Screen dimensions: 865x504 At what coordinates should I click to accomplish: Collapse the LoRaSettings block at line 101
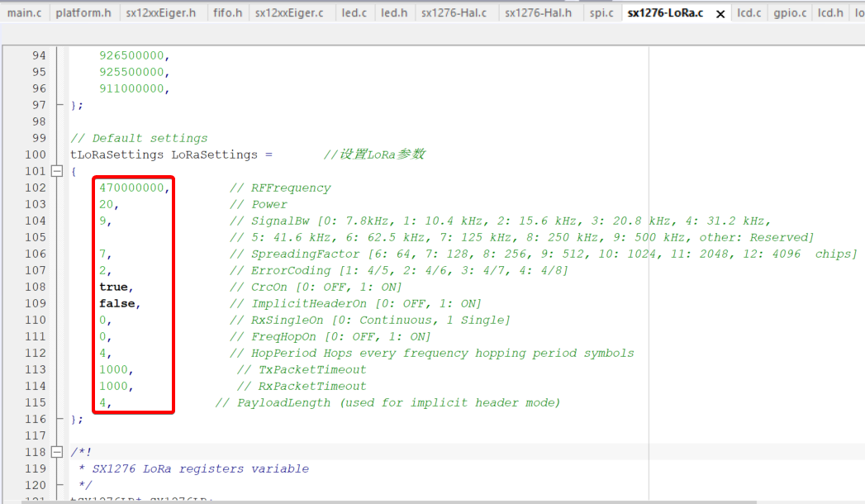point(57,171)
